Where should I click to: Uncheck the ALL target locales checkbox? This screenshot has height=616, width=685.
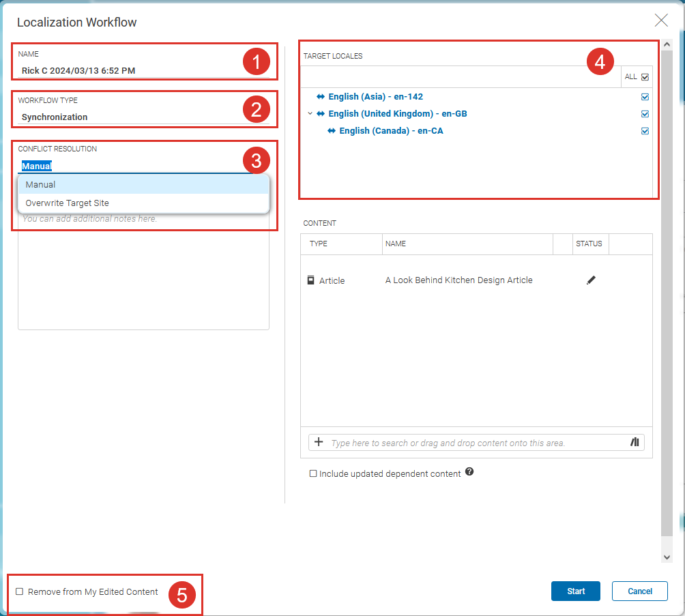[x=645, y=76]
